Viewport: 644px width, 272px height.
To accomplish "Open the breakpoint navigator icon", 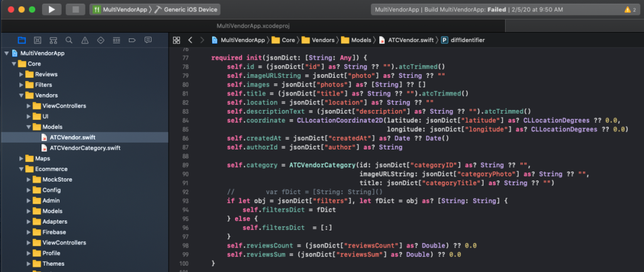I will pyautogui.click(x=131, y=40).
